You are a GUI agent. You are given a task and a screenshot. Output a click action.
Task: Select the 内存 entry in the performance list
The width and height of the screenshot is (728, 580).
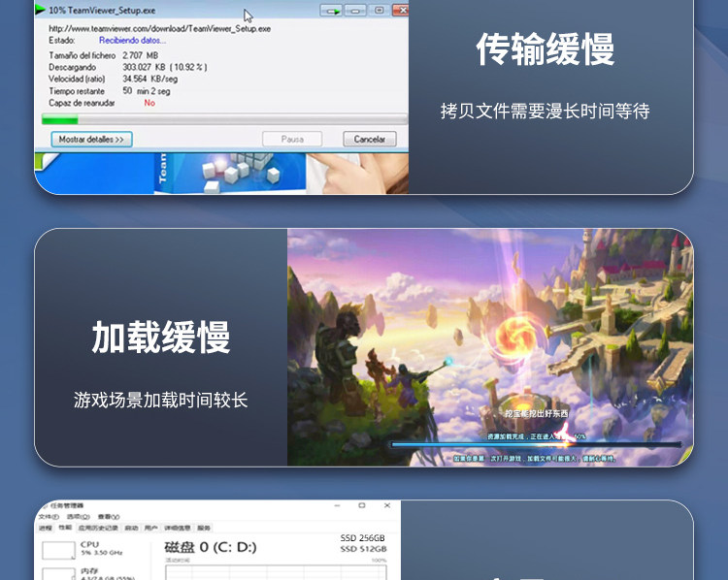[88, 571]
